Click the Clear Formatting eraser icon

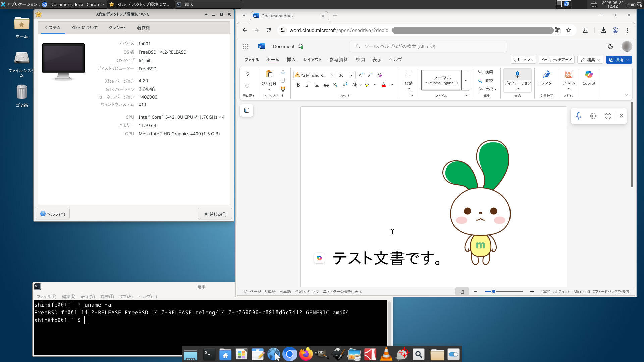click(379, 75)
